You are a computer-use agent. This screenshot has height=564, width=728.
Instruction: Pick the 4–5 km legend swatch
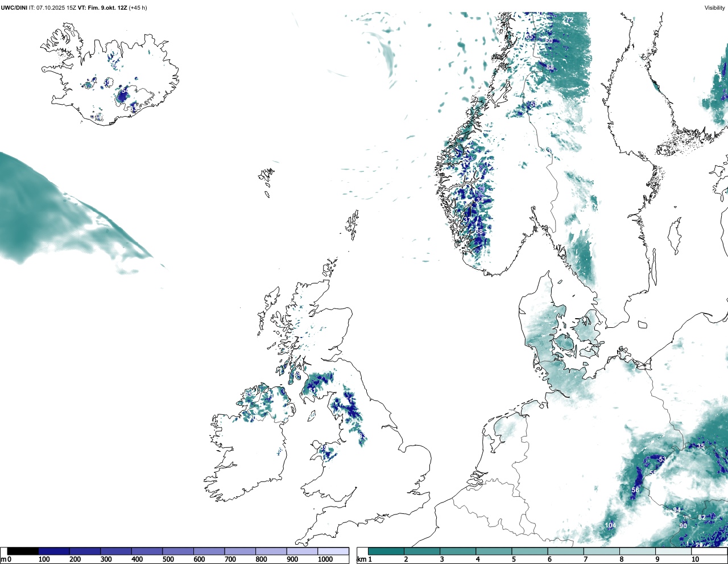click(494, 551)
